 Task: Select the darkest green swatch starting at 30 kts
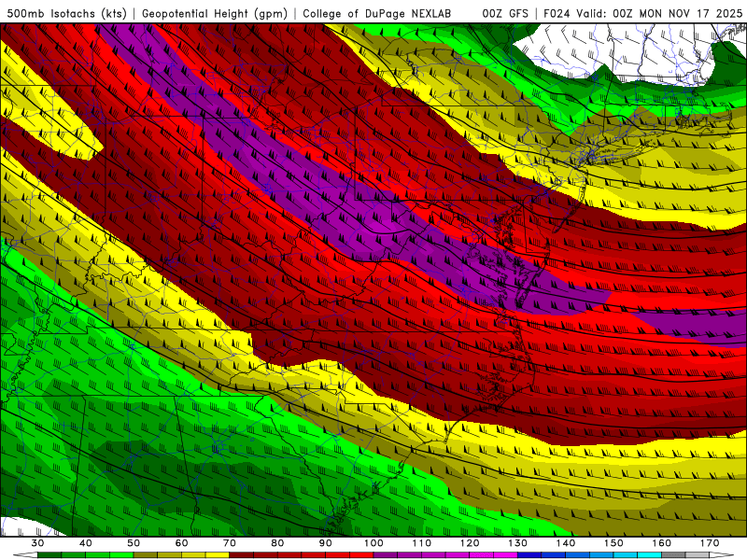(49, 554)
